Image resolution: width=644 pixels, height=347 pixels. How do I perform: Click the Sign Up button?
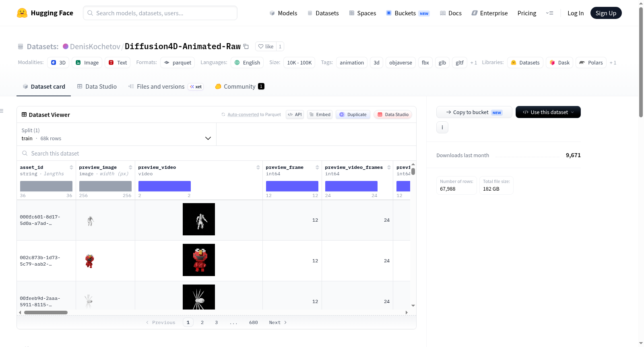pos(606,13)
